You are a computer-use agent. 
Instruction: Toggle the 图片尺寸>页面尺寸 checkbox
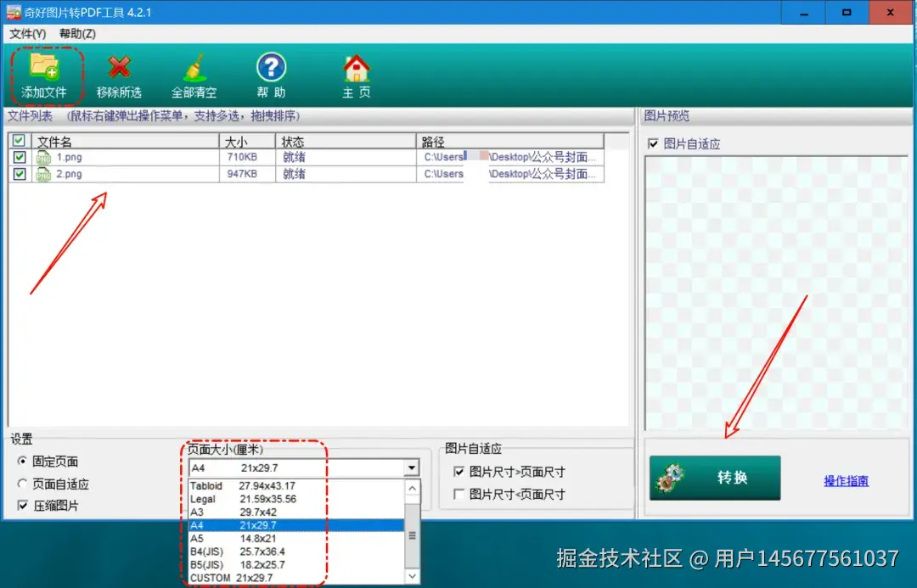[459, 472]
